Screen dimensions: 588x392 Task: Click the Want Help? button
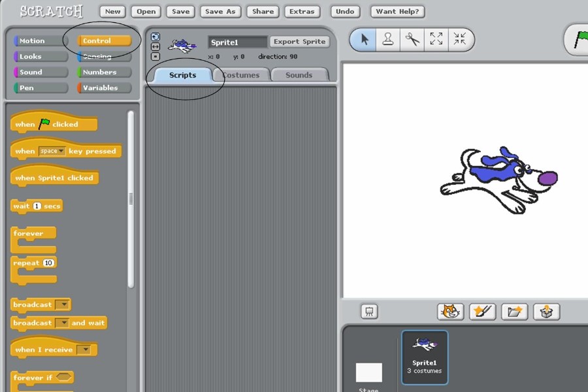coord(397,11)
